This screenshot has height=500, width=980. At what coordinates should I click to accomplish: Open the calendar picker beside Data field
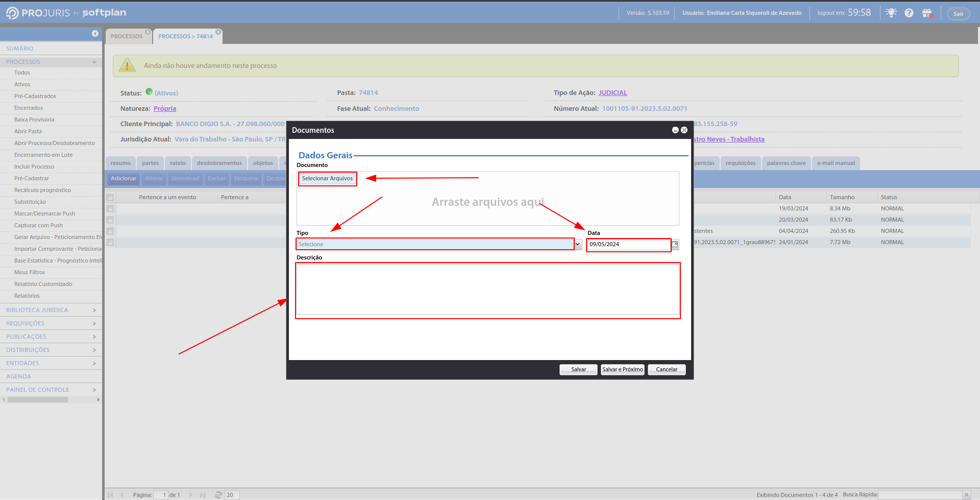[675, 245]
